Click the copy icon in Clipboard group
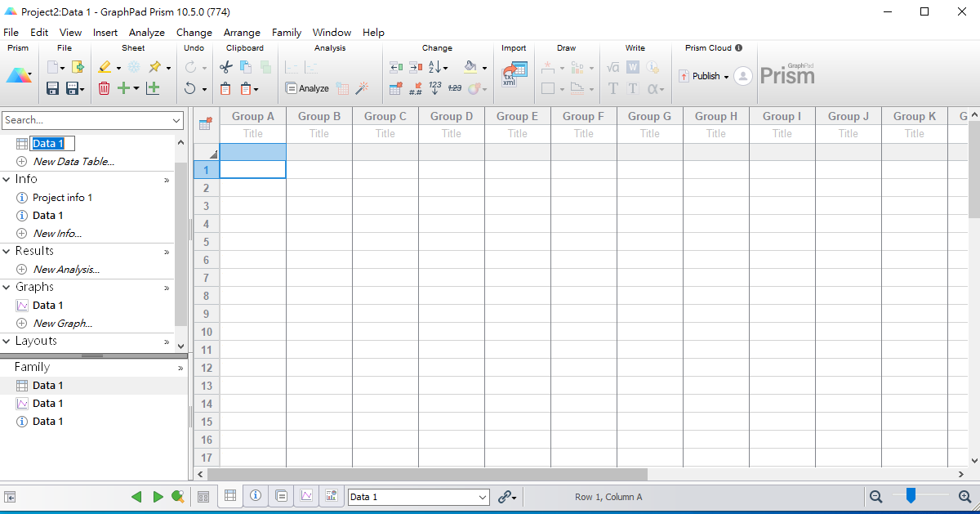The width and height of the screenshot is (980, 514). (245, 67)
